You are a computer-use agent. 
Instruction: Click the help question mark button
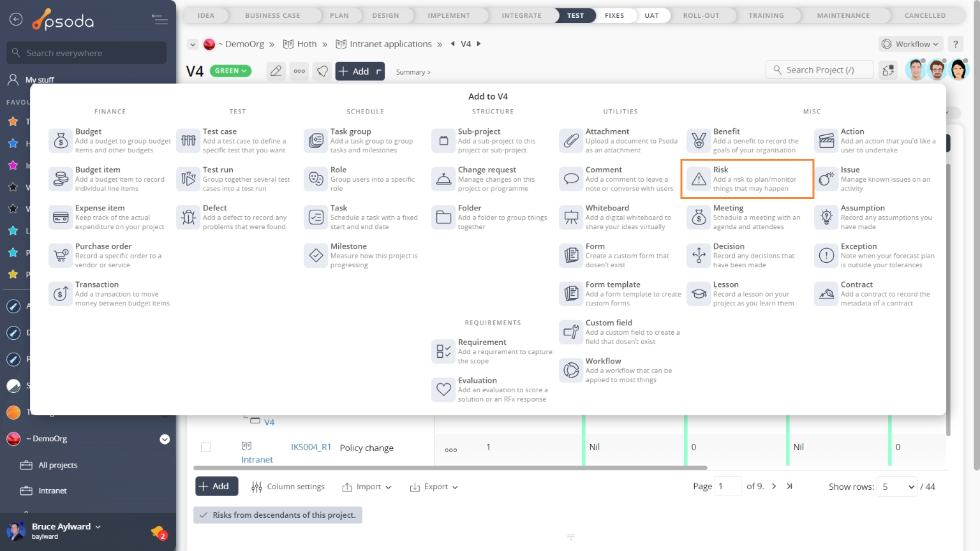click(955, 44)
